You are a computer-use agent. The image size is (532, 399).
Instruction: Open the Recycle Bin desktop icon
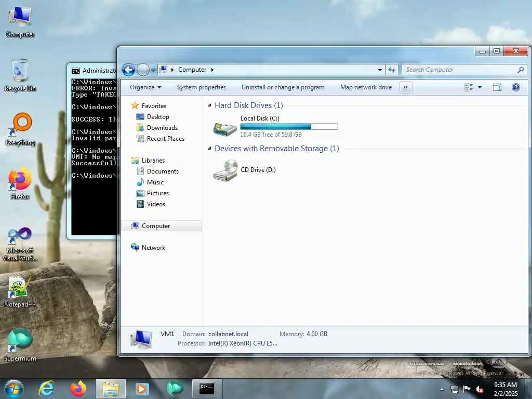(20, 75)
